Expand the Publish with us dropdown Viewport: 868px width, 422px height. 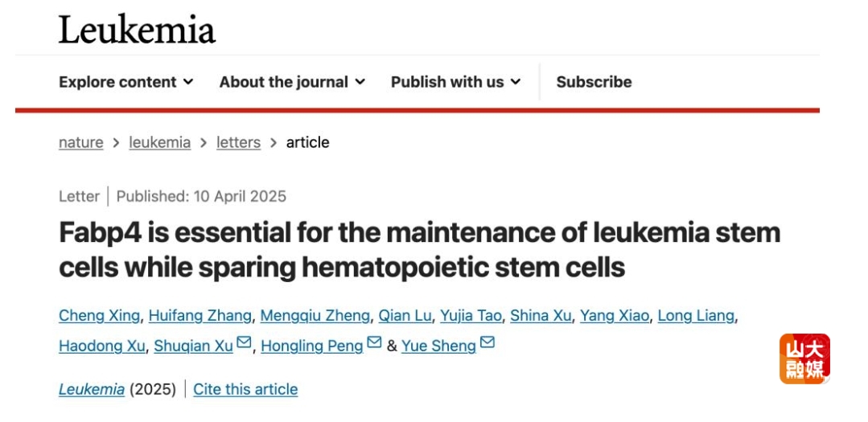point(455,82)
